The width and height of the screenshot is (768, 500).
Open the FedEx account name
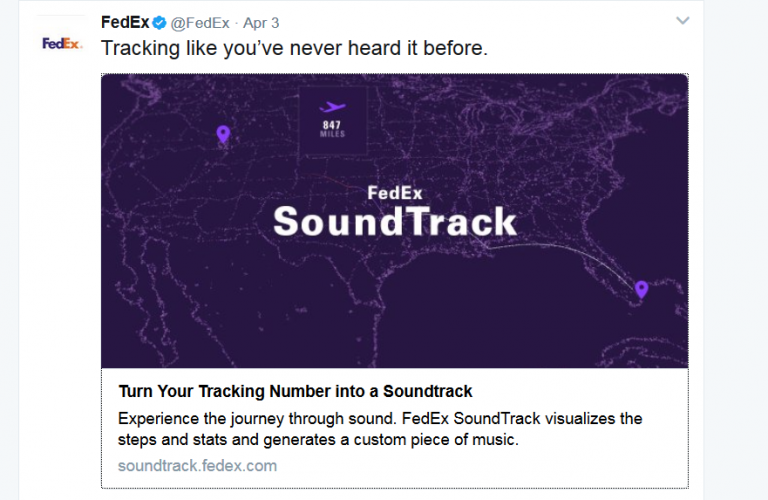coord(125,23)
